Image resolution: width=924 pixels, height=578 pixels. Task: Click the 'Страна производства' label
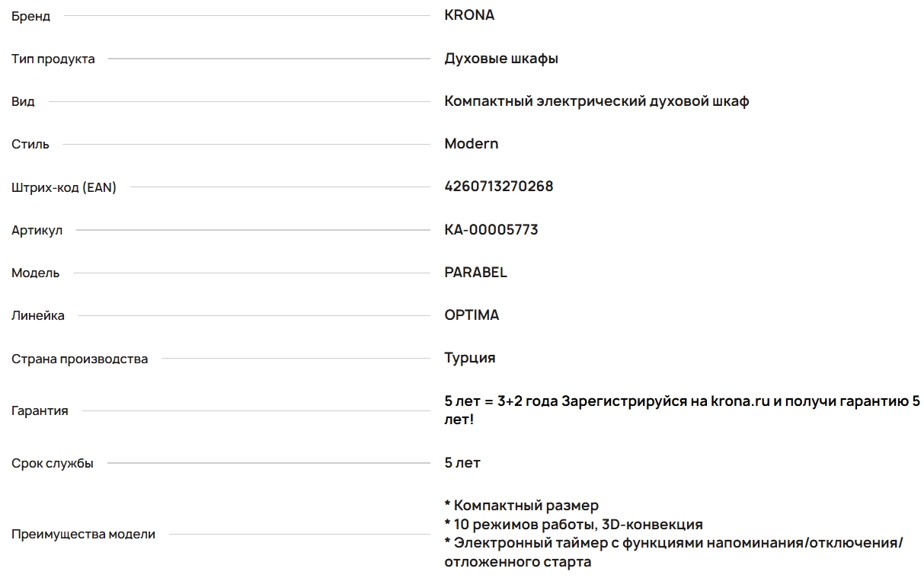80,359
